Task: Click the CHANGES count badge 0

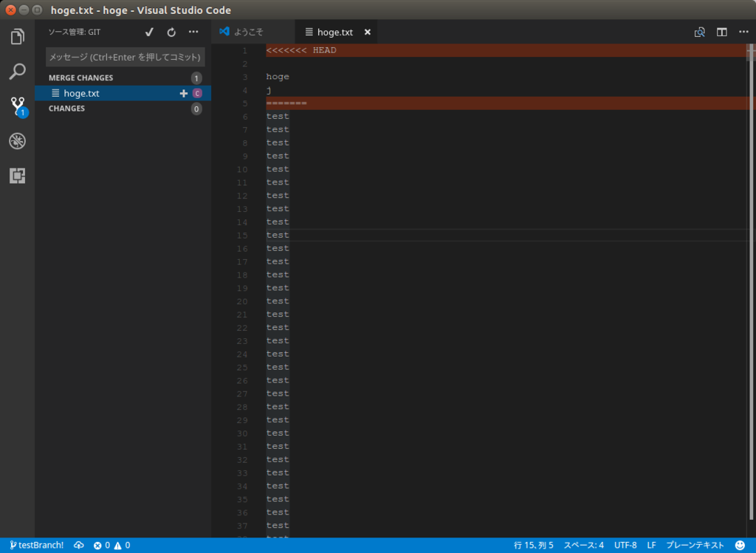Action: [196, 109]
